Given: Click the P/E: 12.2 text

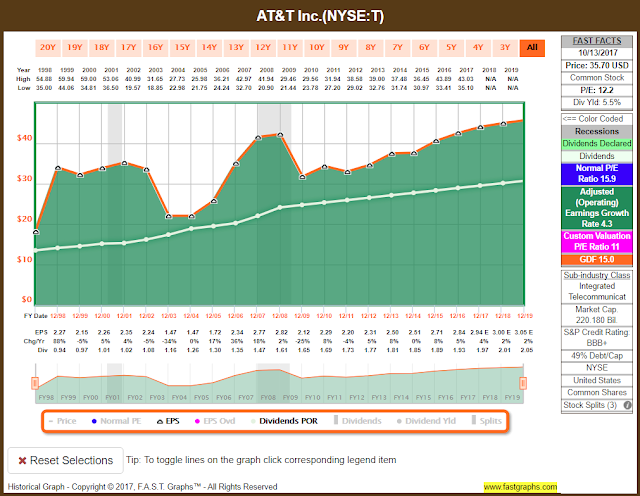Looking at the screenshot, I should point(597,90).
